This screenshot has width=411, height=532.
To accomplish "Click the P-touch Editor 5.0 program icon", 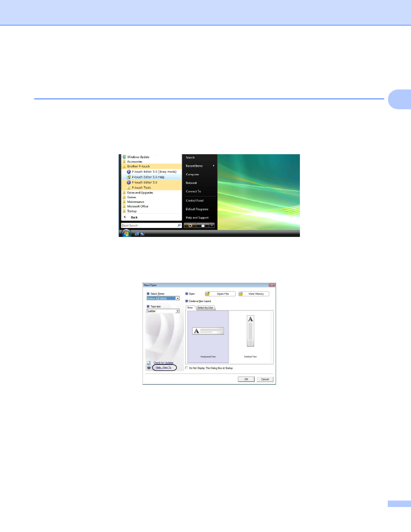I will (128, 182).
